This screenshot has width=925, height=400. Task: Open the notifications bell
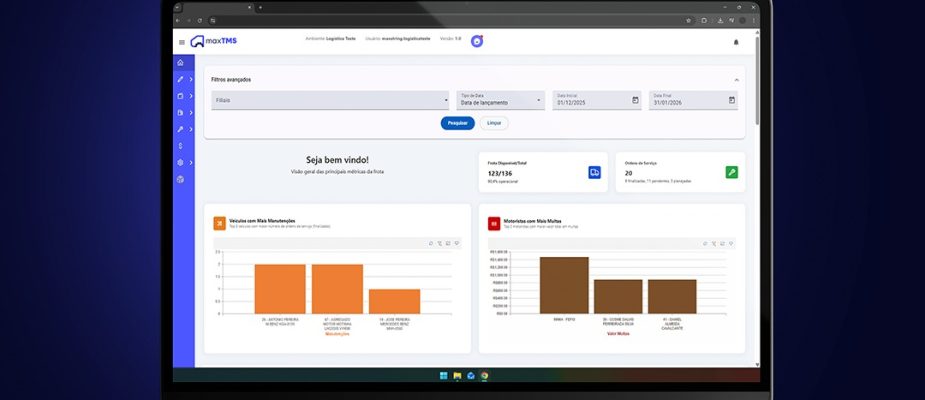[736, 42]
